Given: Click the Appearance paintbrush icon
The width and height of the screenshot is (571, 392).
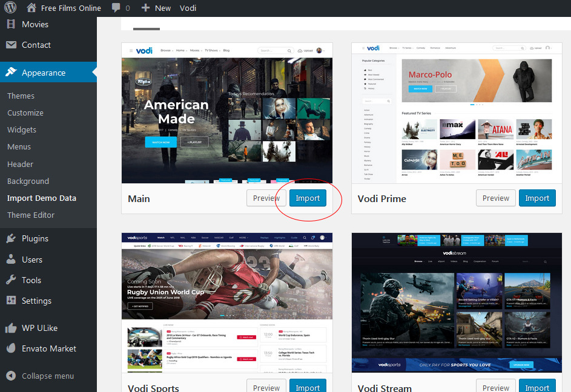Looking at the screenshot, I should [12, 72].
